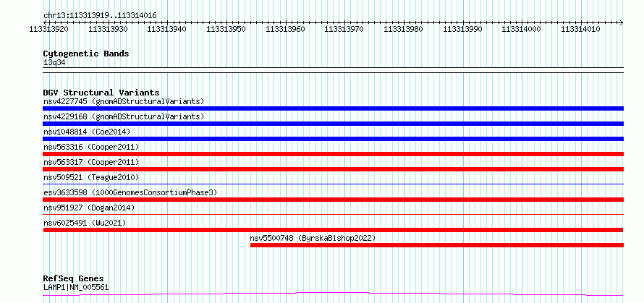Select the nsv4229168 variant label

(124, 116)
